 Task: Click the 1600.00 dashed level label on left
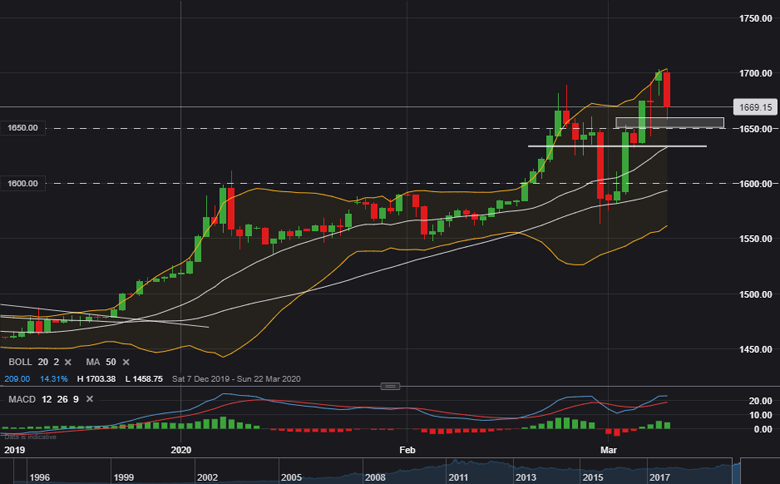[x=20, y=183]
